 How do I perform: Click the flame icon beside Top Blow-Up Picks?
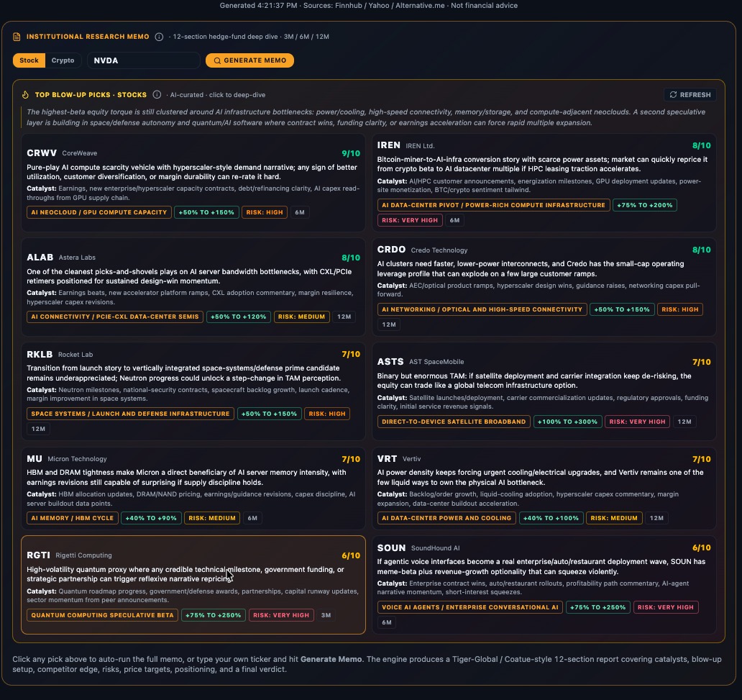click(x=25, y=95)
